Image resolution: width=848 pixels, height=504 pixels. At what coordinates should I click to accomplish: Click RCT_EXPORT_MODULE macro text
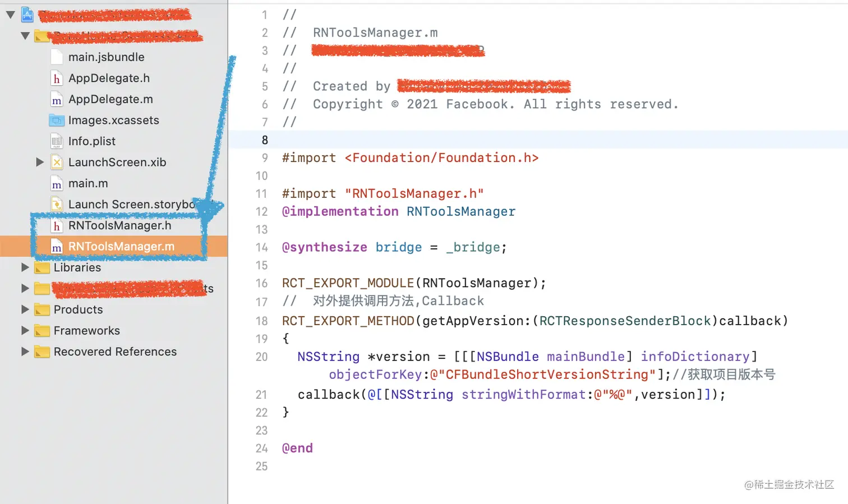click(348, 283)
